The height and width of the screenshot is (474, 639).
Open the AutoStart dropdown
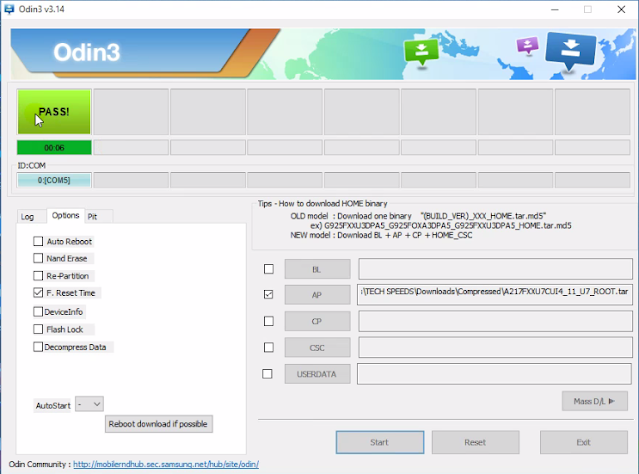coord(90,404)
